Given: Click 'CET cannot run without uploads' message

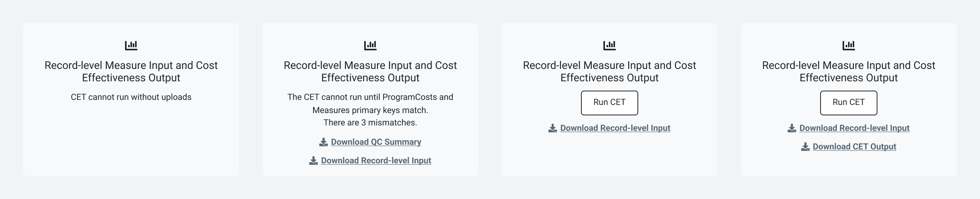Looking at the screenshot, I should (x=131, y=97).
